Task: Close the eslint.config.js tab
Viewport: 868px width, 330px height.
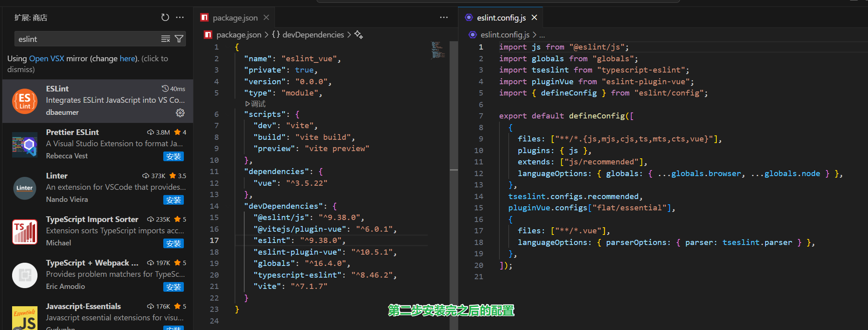Action: pyautogui.click(x=534, y=18)
